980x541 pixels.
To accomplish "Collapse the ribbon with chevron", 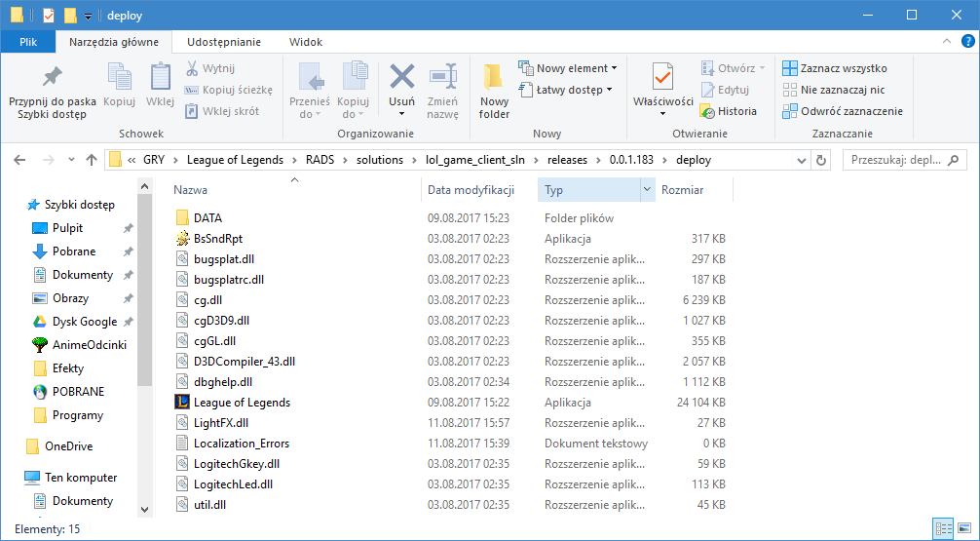I will [x=947, y=42].
